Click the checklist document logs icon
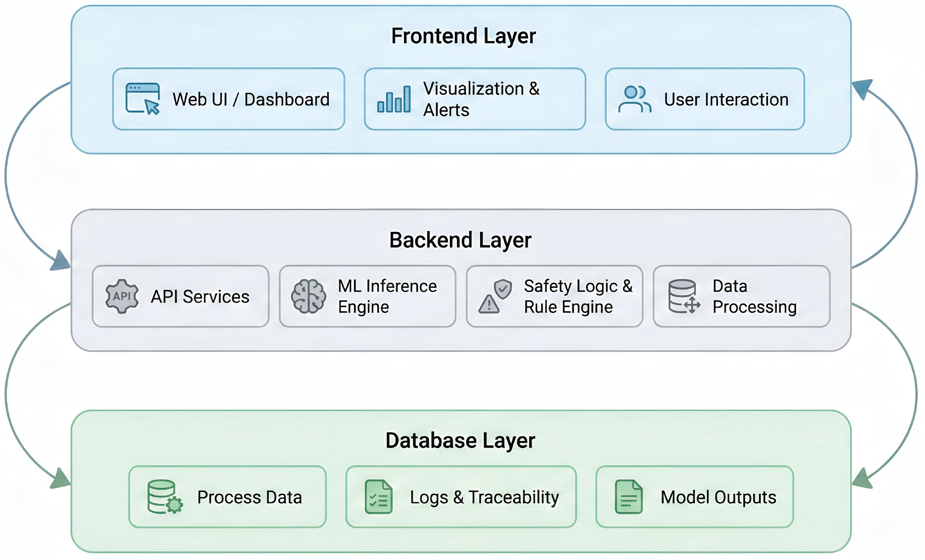 pyautogui.click(x=378, y=497)
